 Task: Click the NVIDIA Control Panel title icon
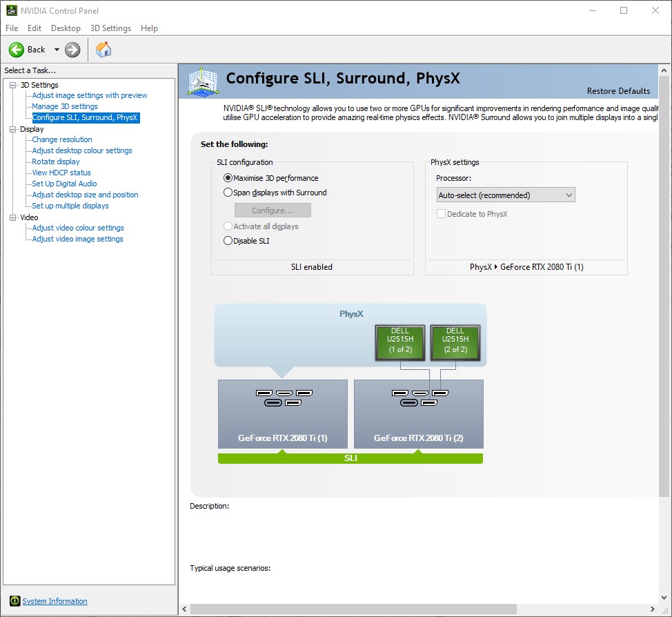[12, 10]
